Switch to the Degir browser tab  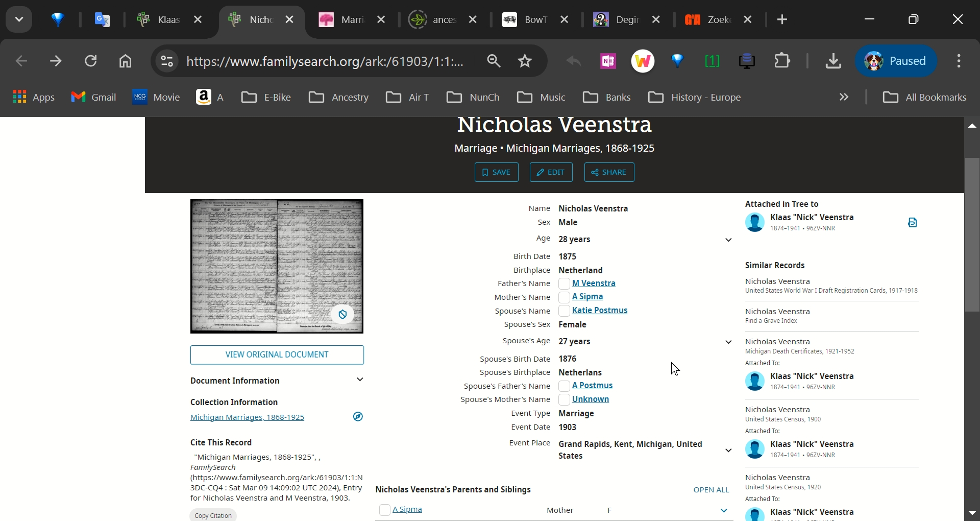[x=628, y=20]
